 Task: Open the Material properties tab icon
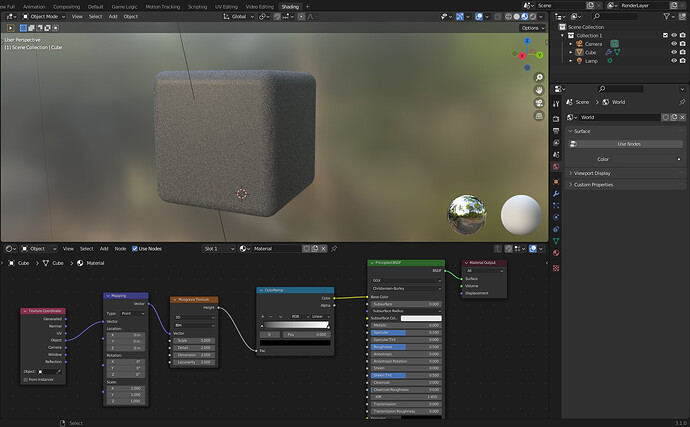556,253
